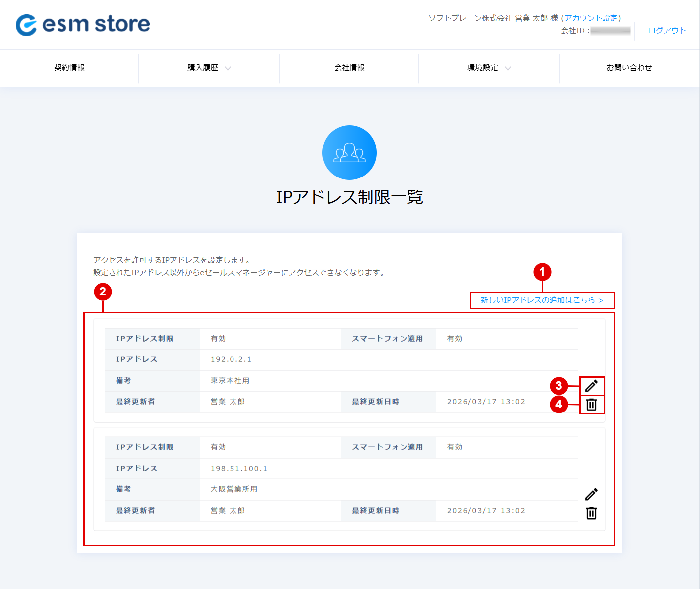Click the esm store logo
This screenshot has height=589, width=700.
pos(83,24)
